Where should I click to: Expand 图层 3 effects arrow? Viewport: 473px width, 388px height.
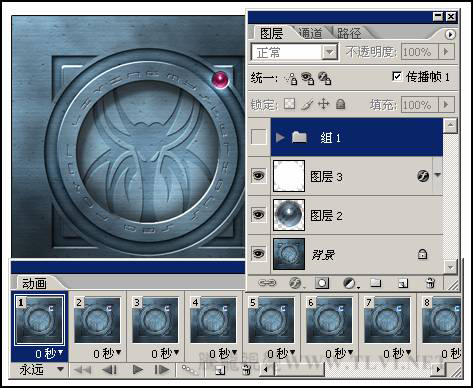438,174
